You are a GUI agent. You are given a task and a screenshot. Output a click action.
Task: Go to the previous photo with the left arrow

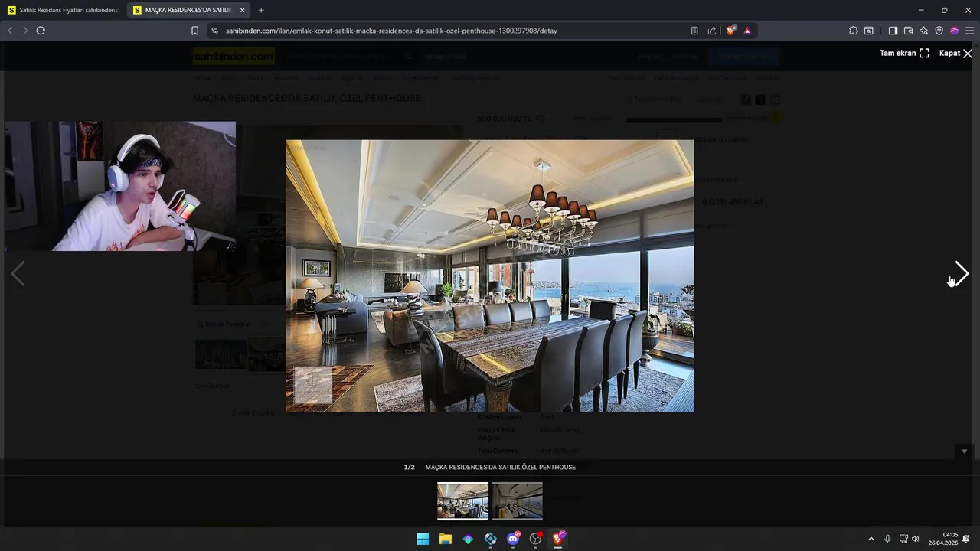[18, 274]
